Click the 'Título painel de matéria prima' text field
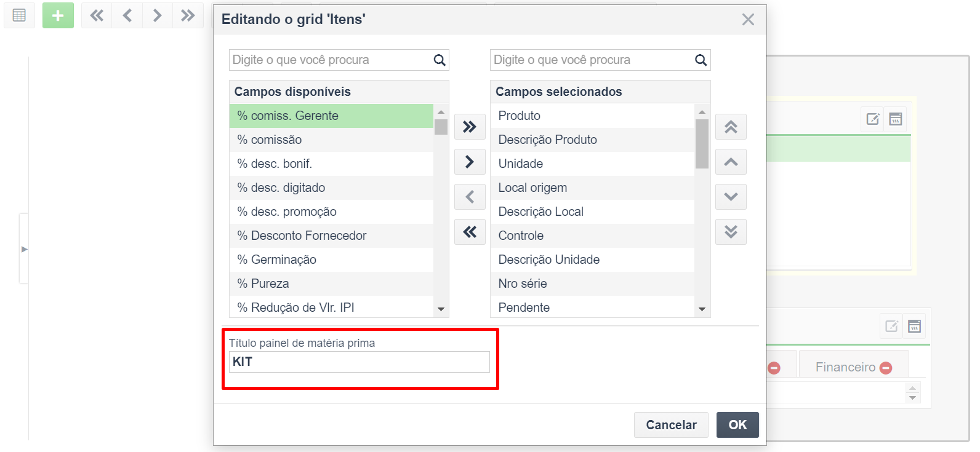Screen dimensions: 980x452 (x=359, y=362)
